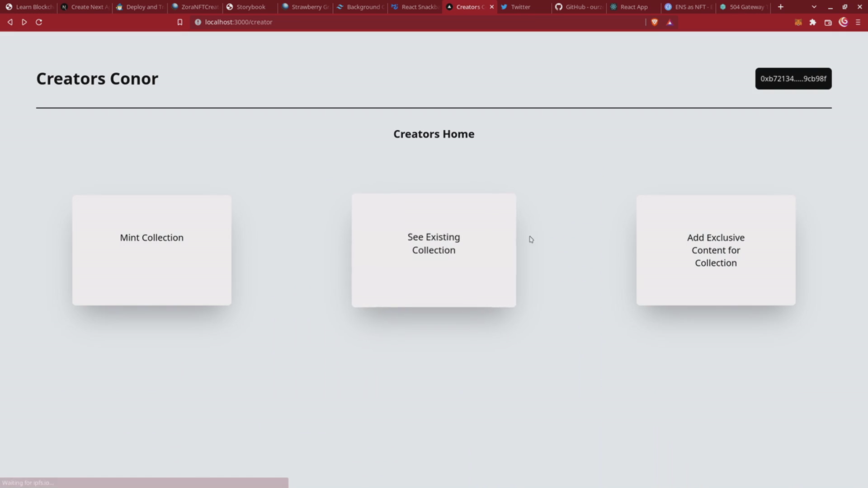Switch to Learn Blockchain tab
The height and width of the screenshot is (488, 868).
click(x=29, y=7)
